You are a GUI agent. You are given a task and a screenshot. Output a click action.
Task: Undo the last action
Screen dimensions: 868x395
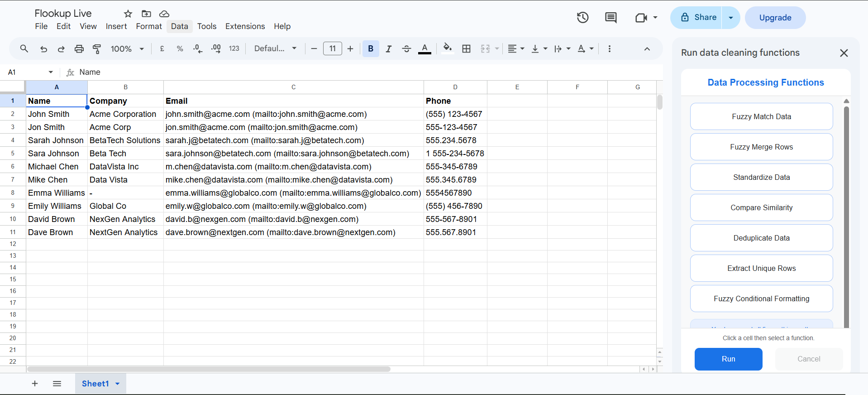[x=43, y=48]
